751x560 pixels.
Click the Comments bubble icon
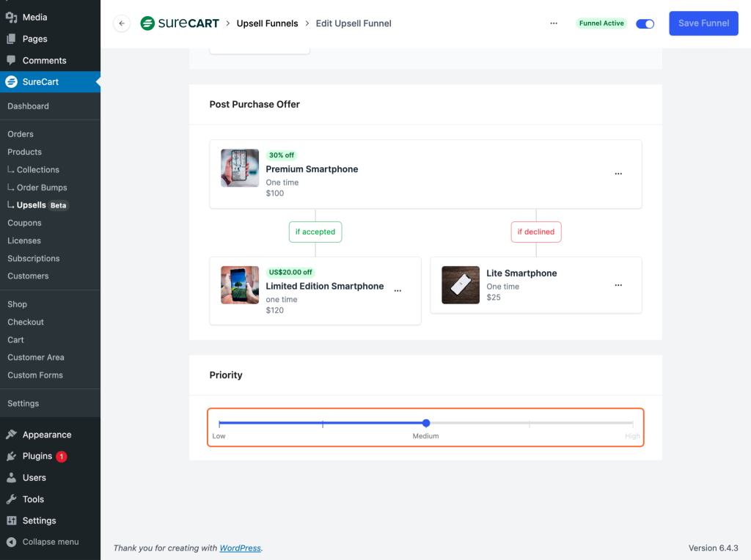tap(11, 60)
